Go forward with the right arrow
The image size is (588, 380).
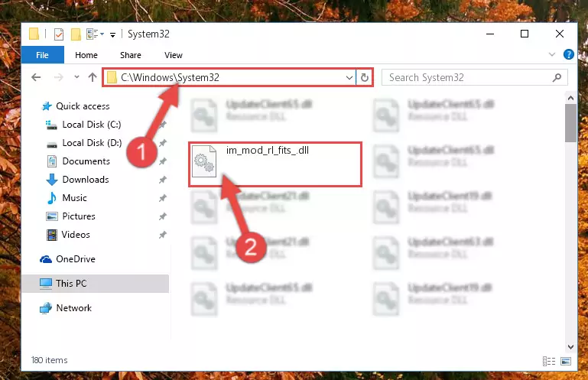coord(59,77)
